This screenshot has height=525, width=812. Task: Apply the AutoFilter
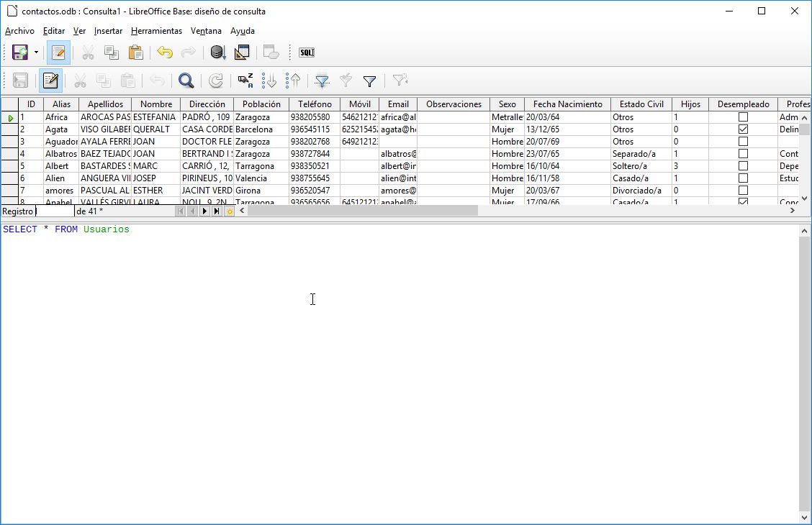tap(321, 81)
